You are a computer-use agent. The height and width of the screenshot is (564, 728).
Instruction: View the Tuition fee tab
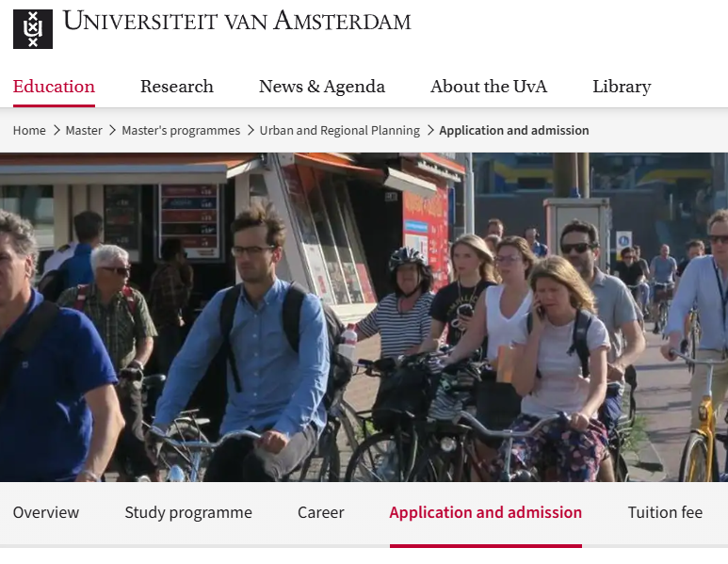[x=665, y=512]
